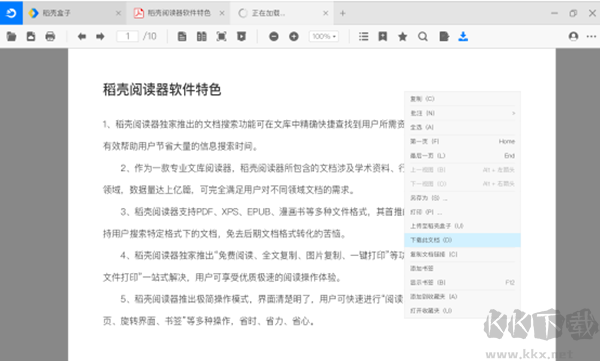600x361 pixels.
Task: Click the blue download icon
Action: 463,36
